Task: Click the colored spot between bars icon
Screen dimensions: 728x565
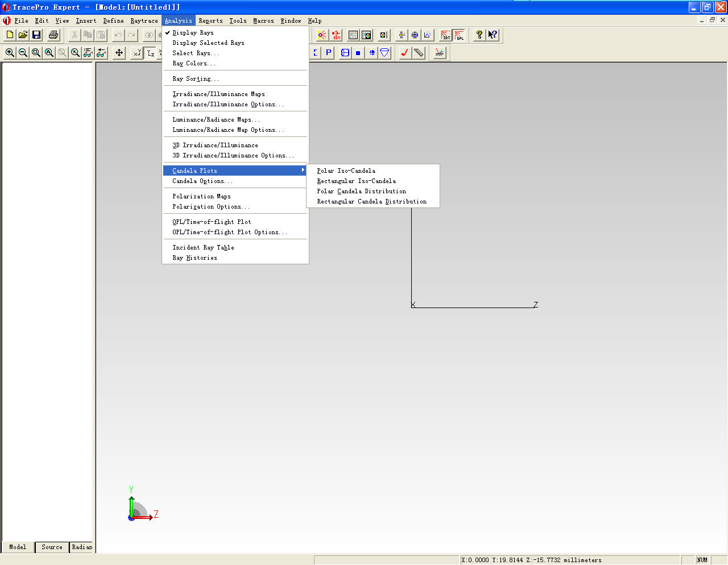Action: (402, 35)
